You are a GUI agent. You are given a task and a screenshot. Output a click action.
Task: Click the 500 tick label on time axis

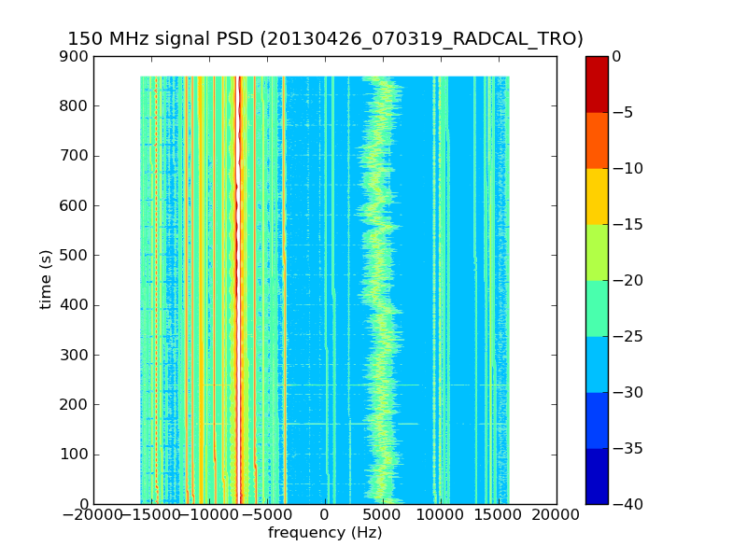tap(74, 255)
